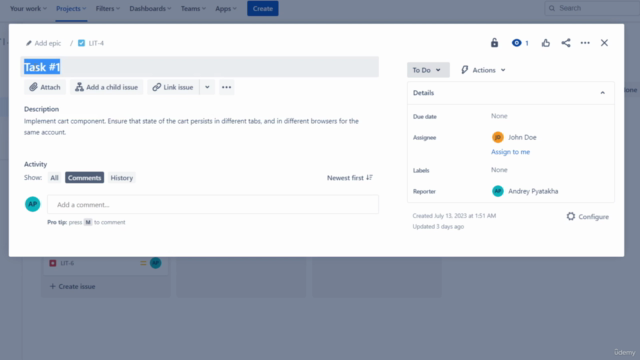Open the Your work menu
Image resolution: width=640 pixels, height=360 pixels.
28,9
